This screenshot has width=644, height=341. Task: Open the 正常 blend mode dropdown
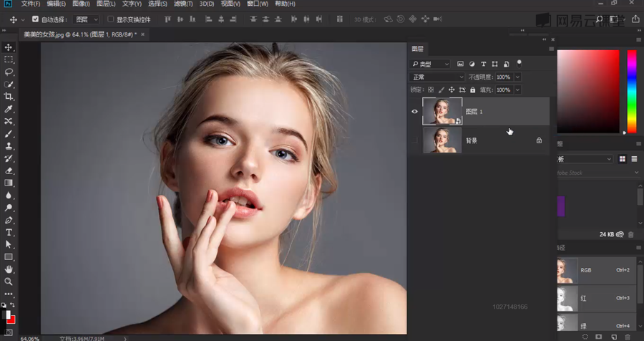coord(437,77)
